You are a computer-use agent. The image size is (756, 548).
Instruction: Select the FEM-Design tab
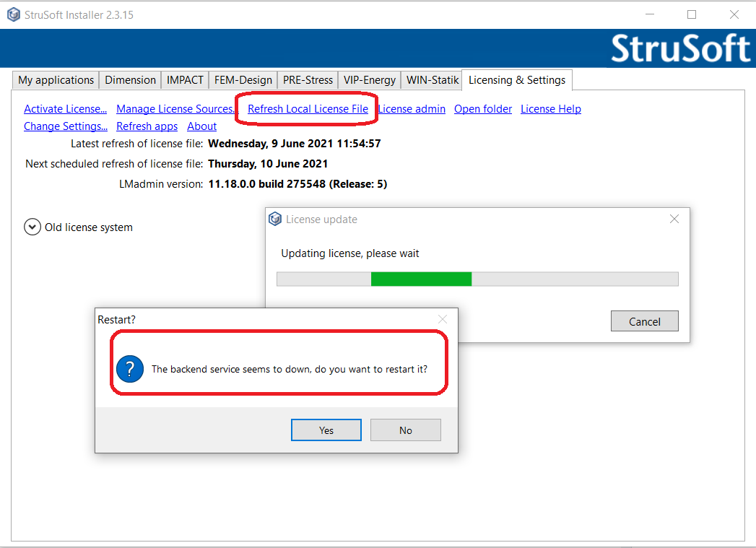pyautogui.click(x=243, y=80)
